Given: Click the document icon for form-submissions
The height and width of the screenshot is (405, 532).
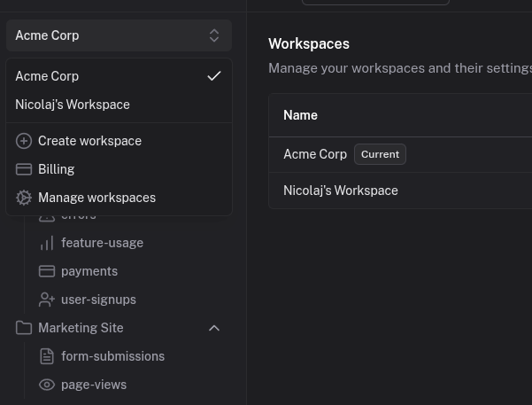Looking at the screenshot, I should 47,356.
